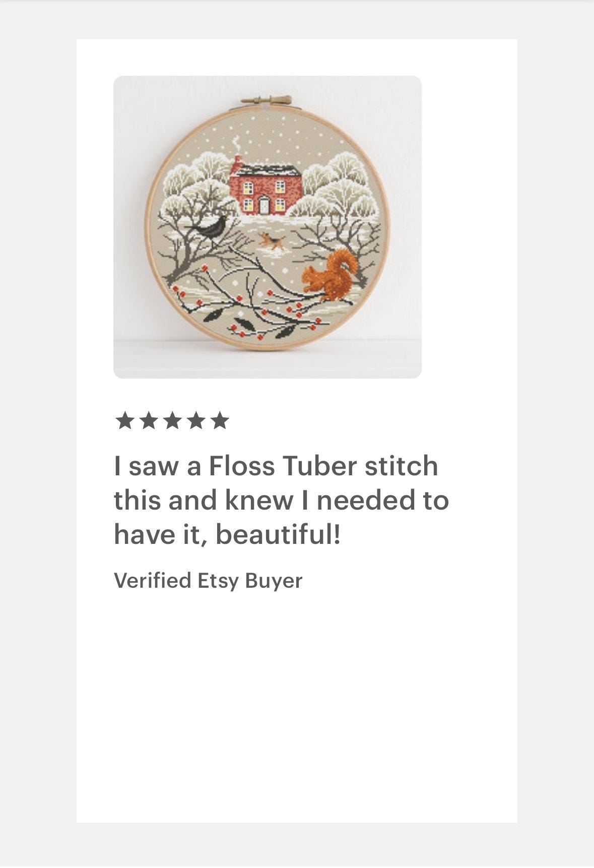Click the red berries on the branch
This screenshot has width=594, height=868.
tap(294, 306)
